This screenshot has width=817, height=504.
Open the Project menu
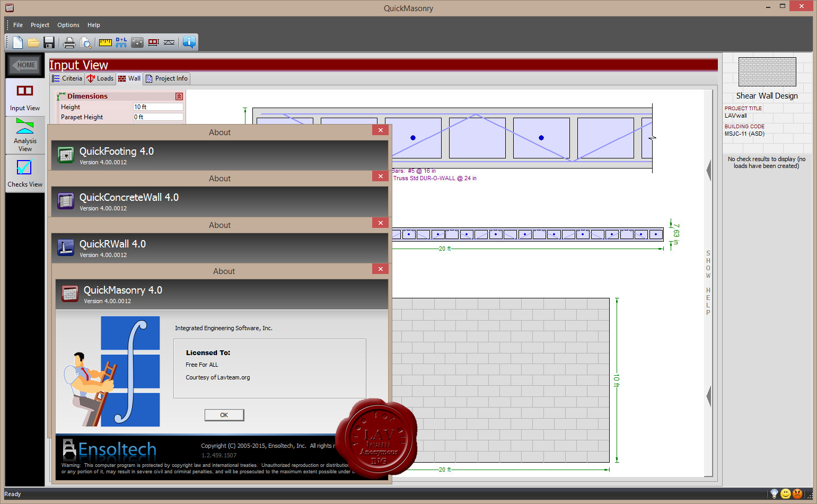tap(40, 25)
